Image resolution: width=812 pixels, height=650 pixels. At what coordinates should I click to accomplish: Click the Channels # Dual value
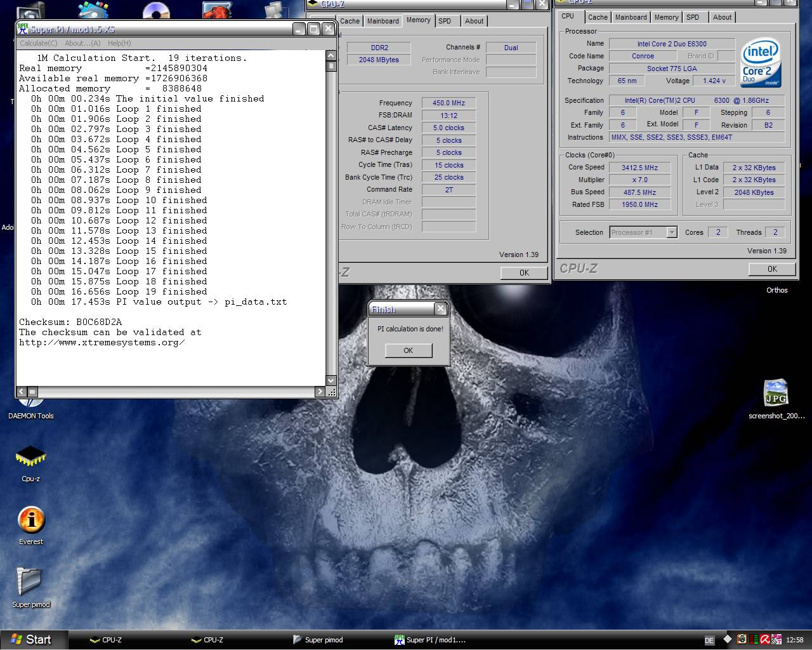click(x=511, y=48)
